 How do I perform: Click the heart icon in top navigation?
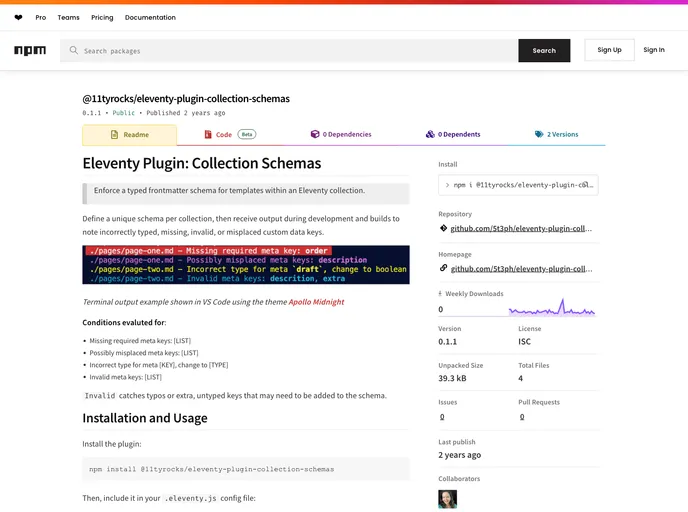[18, 17]
